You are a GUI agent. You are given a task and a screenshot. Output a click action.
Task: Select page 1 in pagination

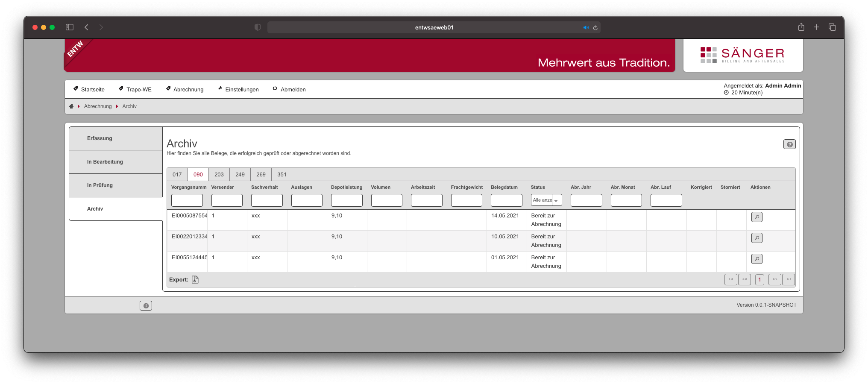tap(759, 279)
